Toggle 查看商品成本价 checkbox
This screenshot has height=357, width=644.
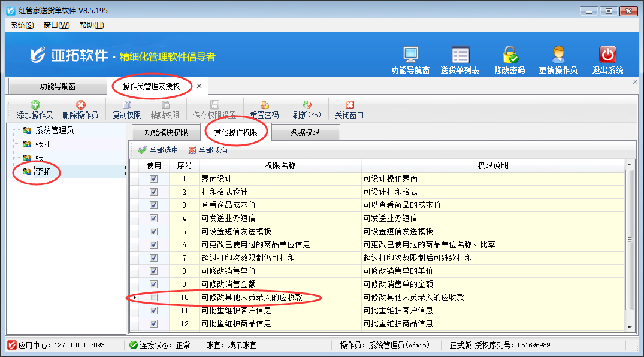tap(154, 205)
